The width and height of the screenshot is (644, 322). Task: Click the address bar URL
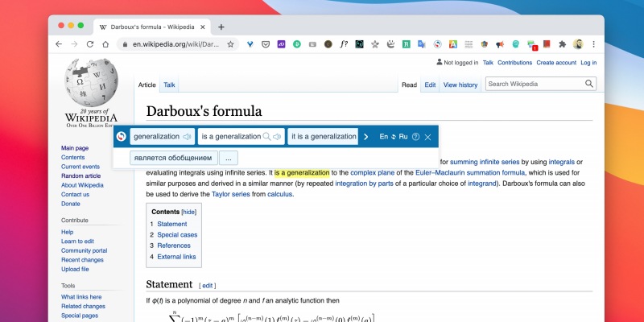[175, 44]
